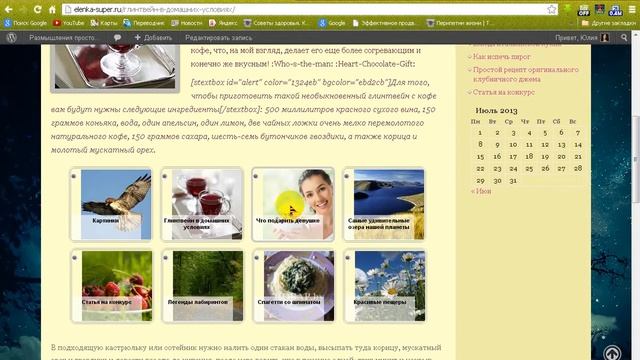Screen dimensions: 640x360
Task: Open Простой рецепт оригинального клубничного джема link
Action: (525, 74)
